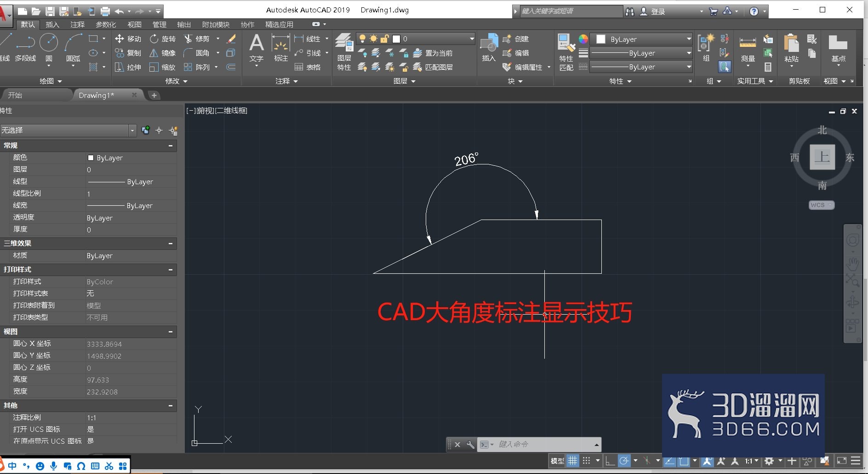Open the 插入 (Insert) ribbon tab
Viewport: 868px width, 474px height.
52,24
